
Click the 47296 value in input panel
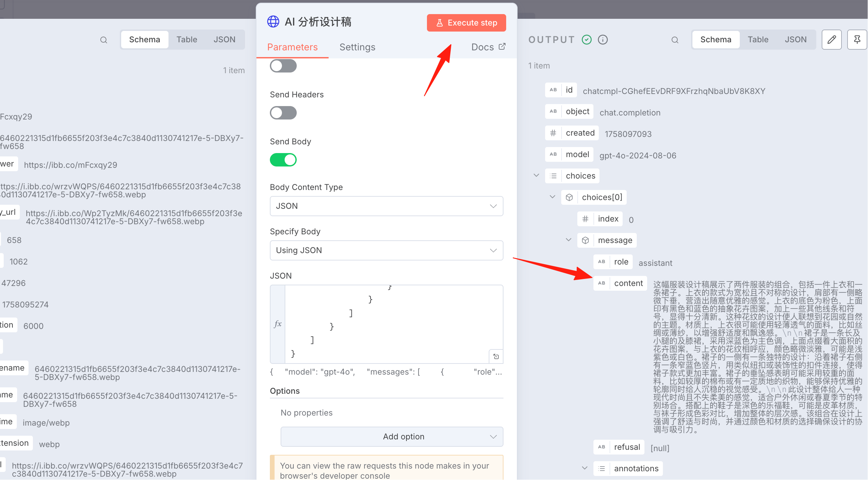tap(13, 283)
